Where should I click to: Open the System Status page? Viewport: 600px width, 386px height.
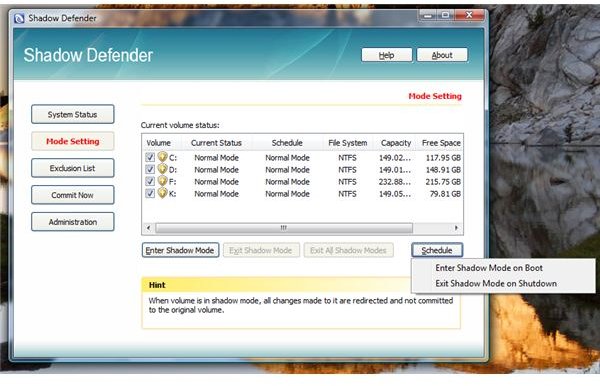pyautogui.click(x=73, y=114)
